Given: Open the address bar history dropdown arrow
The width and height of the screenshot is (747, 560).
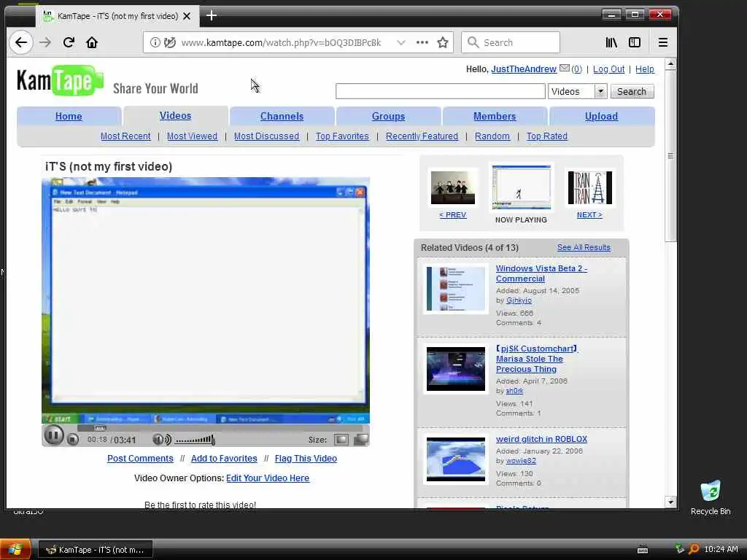Looking at the screenshot, I should [401, 42].
